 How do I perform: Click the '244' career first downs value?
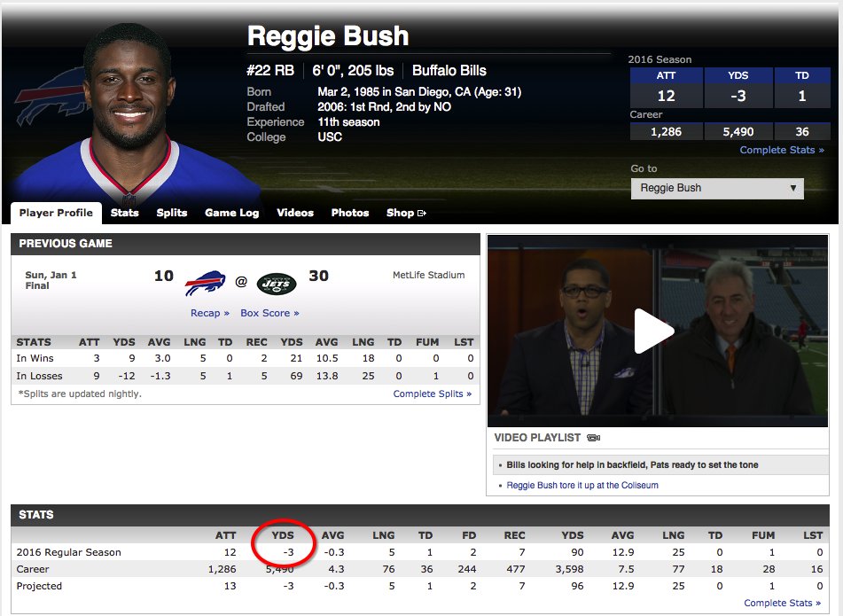pyautogui.click(x=466, y=569)
